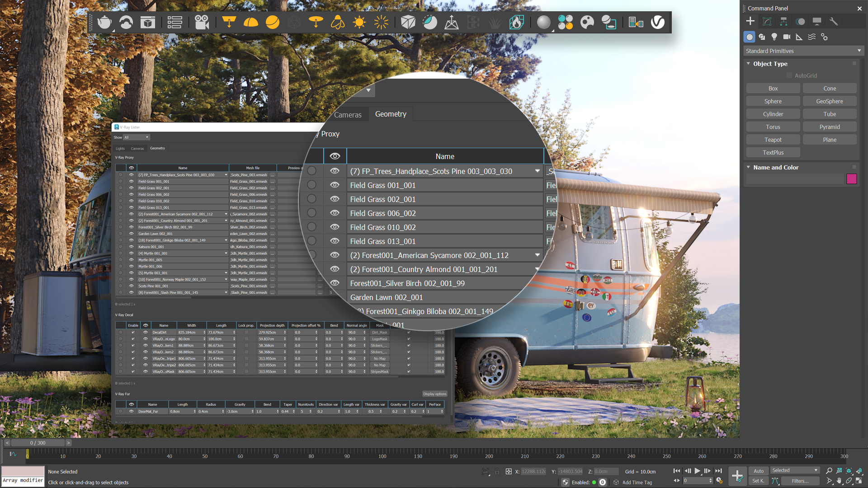
Task: Select Space Warps wave icon
Action: tap(812, 37)
